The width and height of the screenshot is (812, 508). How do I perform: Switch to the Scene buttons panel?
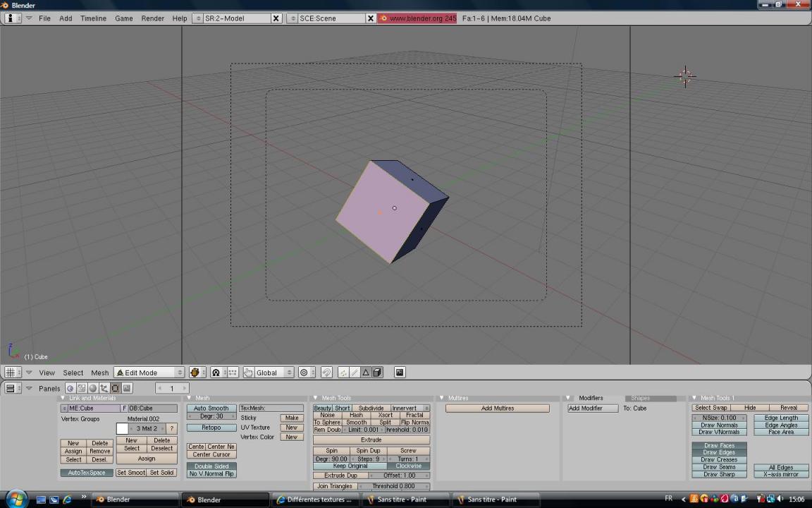pyautogui.click(x=126, y=388)
